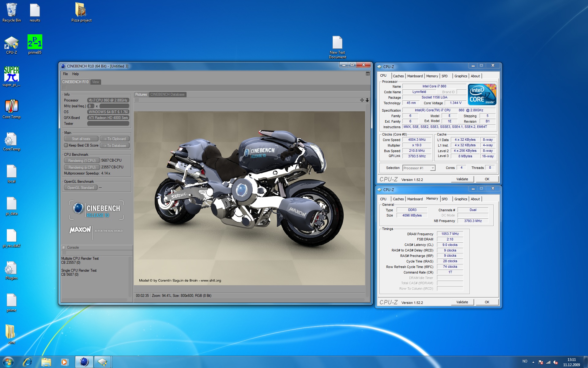
Task: Select the Core Temp thermometer icon
Action: coord(12,109)
